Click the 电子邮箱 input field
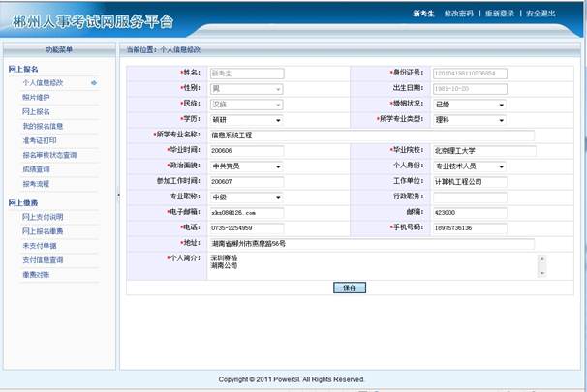Viewport: 587px width, 392px height. [x=246, y=212]
